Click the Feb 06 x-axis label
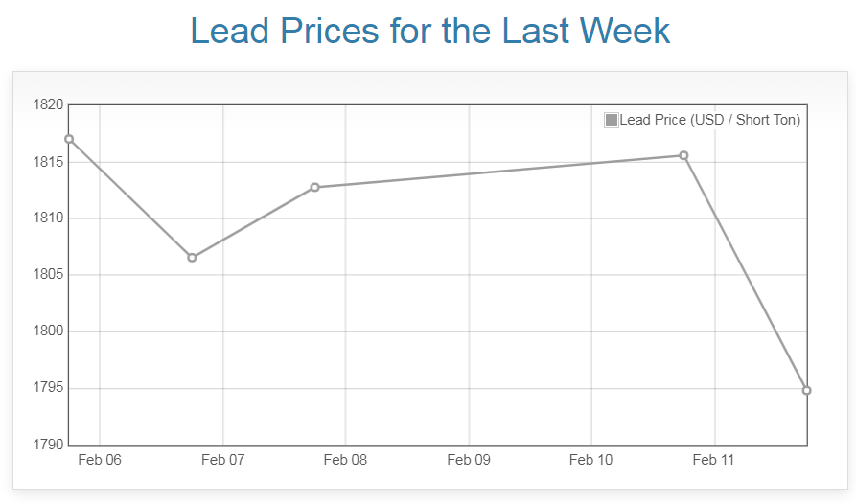The height and width of the screenshot is (504, 856). [x=100, y=460]
